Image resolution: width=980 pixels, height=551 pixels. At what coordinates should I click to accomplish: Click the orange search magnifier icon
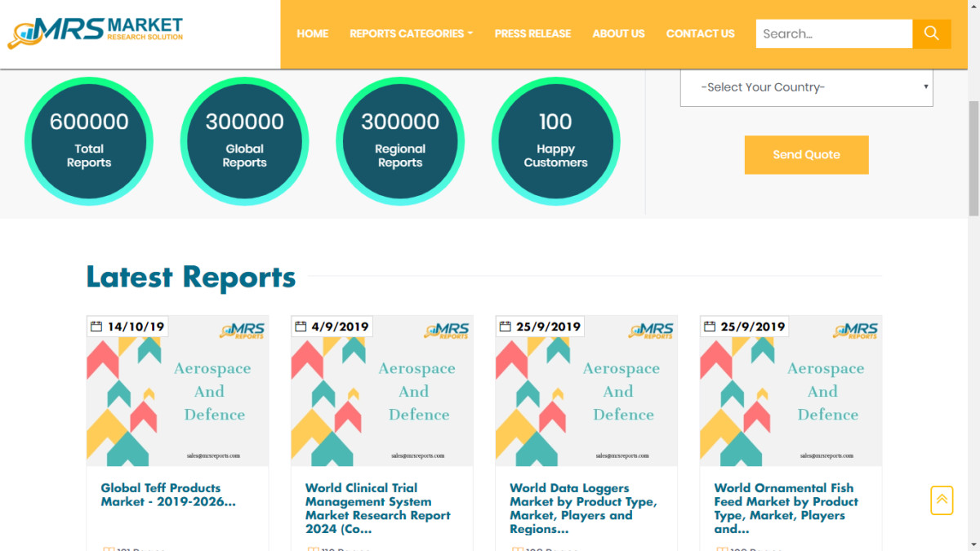click(x=932, y=33)
